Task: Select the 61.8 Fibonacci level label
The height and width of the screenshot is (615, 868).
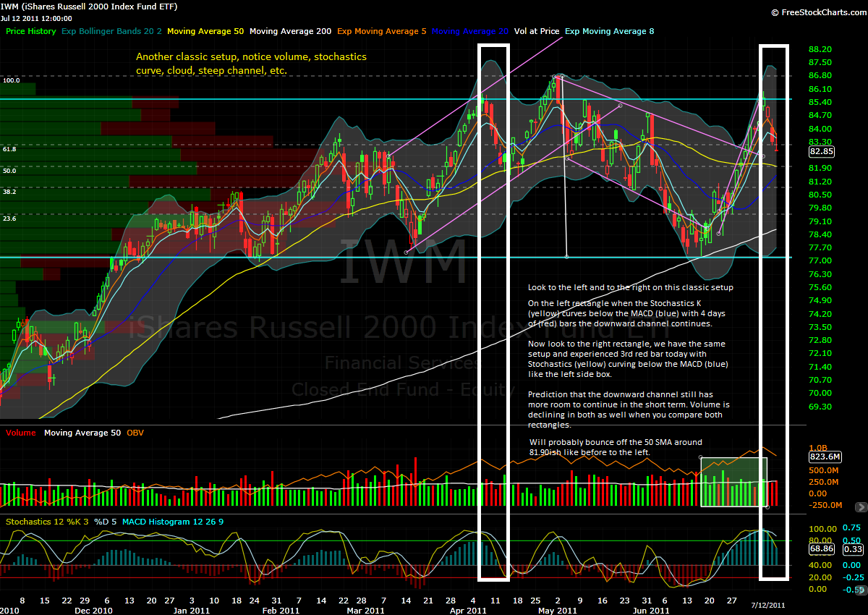Action: click(x=10, y=148)
